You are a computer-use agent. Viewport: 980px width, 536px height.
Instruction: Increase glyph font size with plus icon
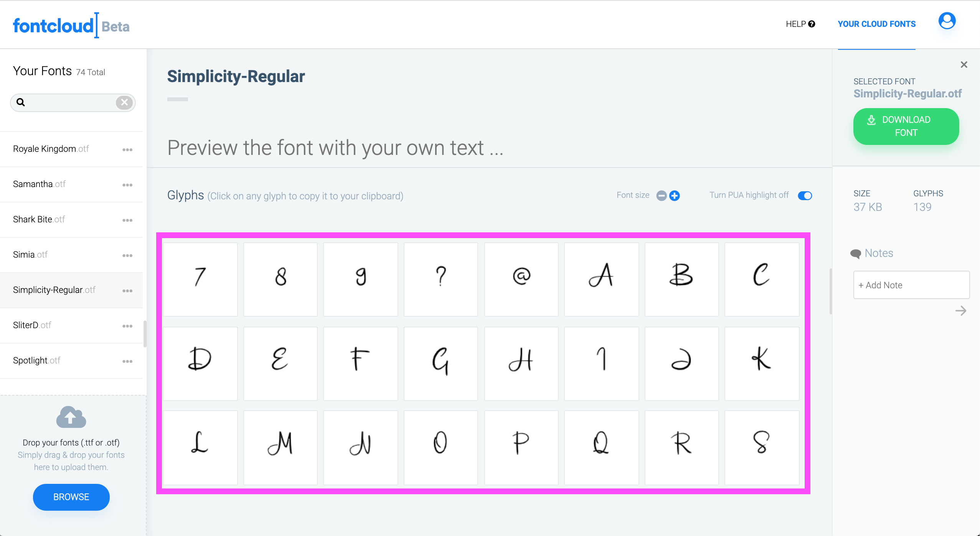tap(675, 196)
